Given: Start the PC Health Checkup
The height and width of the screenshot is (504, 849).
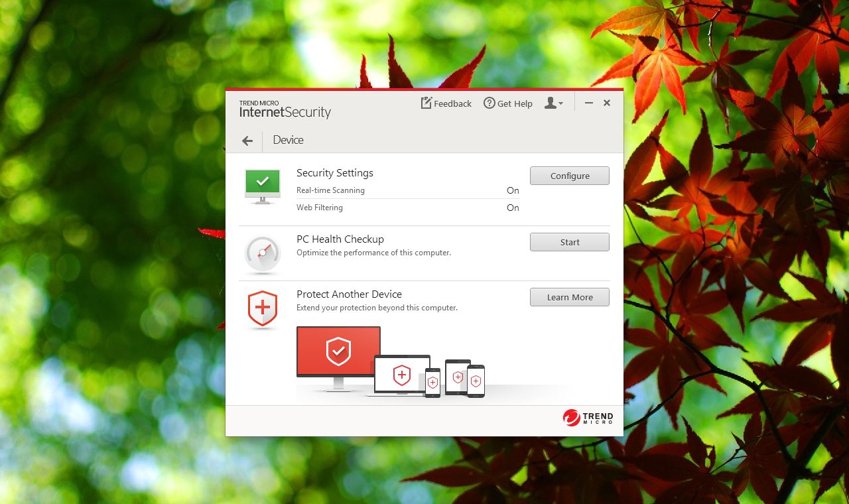Looking at the screenshot, I should [x=570, y=242].
